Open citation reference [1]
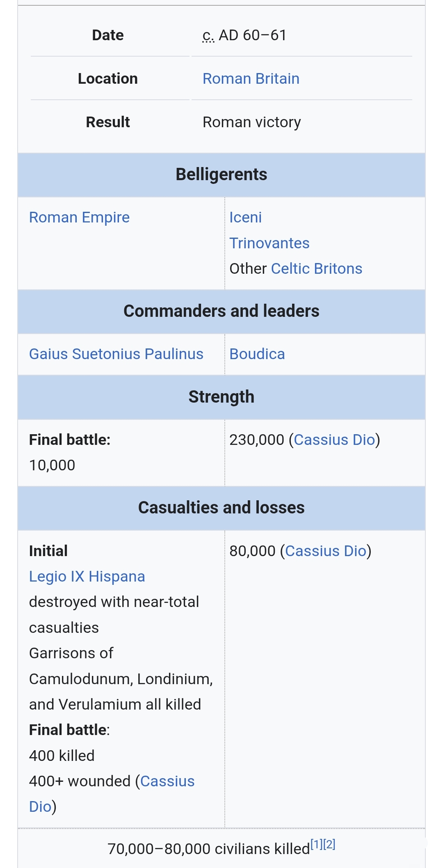The image size is (443, 868). [316, 844]
